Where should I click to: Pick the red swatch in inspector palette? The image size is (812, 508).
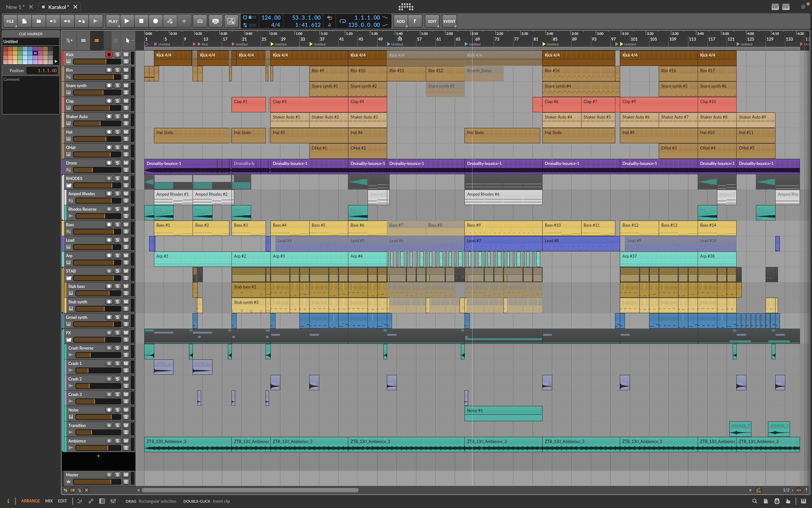tap(5, 49)
